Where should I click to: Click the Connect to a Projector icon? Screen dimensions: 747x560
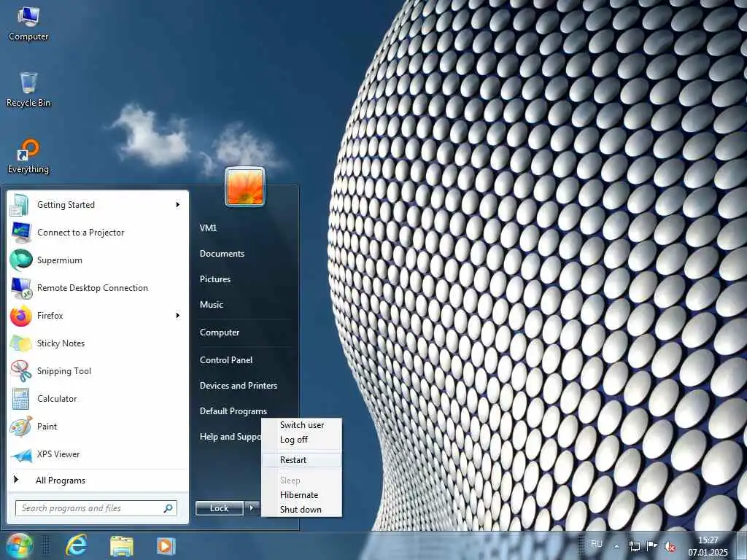point(20,233)
